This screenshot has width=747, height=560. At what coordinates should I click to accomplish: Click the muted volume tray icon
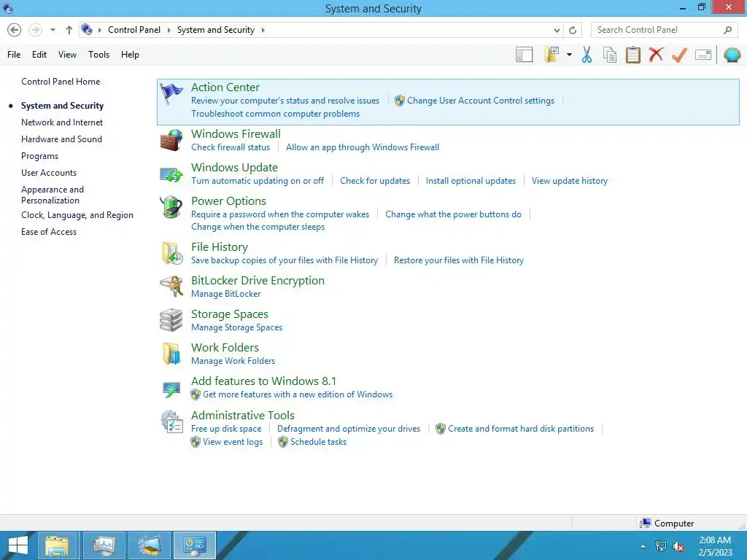click(x=678, y=546)
